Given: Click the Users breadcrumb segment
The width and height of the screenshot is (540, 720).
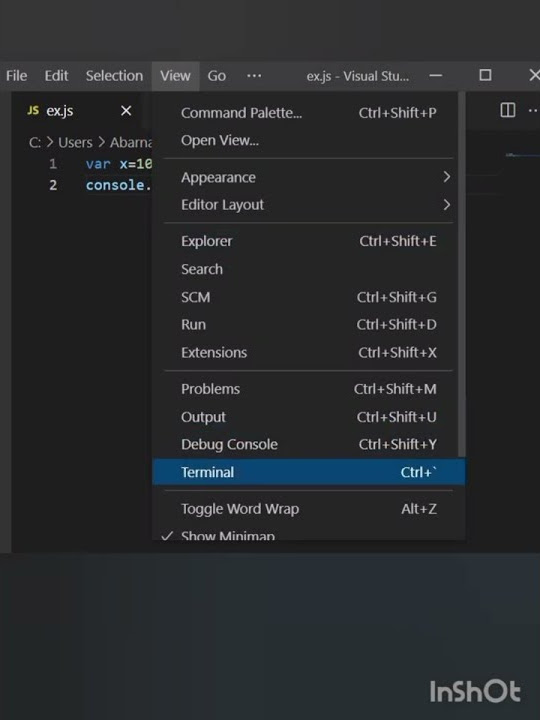Looking at the screenshot, I should tap(75, 142).
